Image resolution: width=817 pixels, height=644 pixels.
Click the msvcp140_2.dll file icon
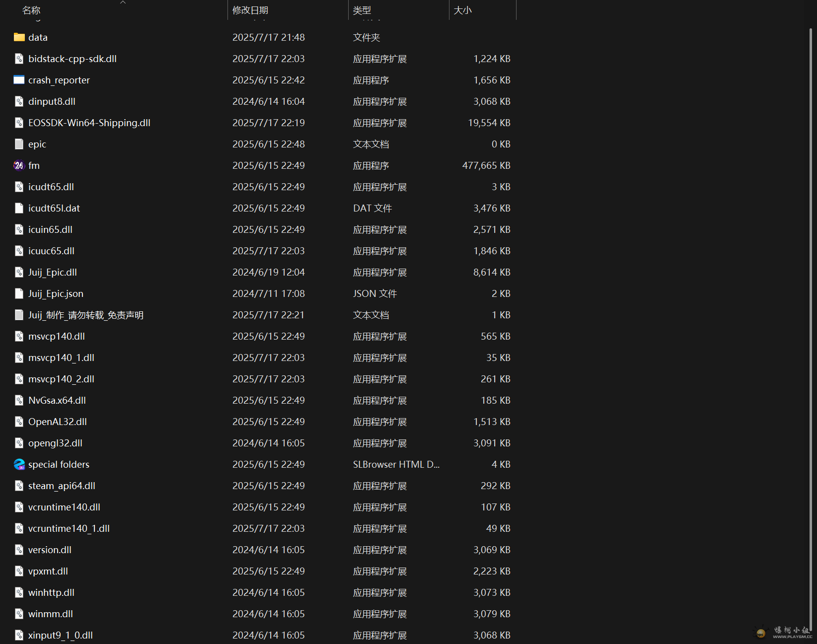(19, 379)
